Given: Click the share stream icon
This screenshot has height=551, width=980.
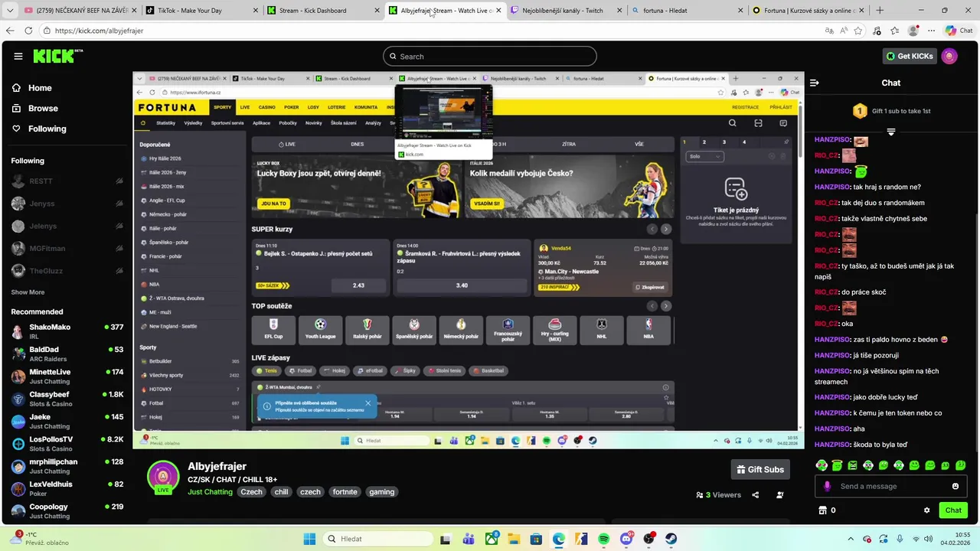Looking at the screenshot, I should pyautogui.click(x=756, y=495).
